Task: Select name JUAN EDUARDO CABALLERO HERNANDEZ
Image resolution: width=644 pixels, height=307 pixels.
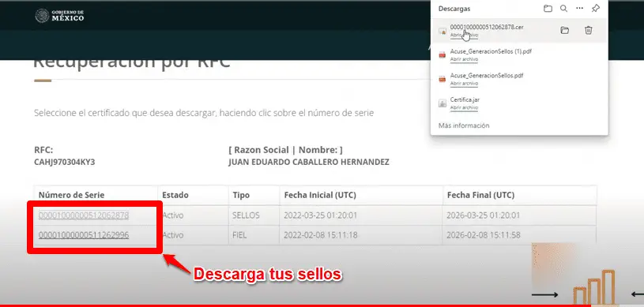Action: coord(309,162)
